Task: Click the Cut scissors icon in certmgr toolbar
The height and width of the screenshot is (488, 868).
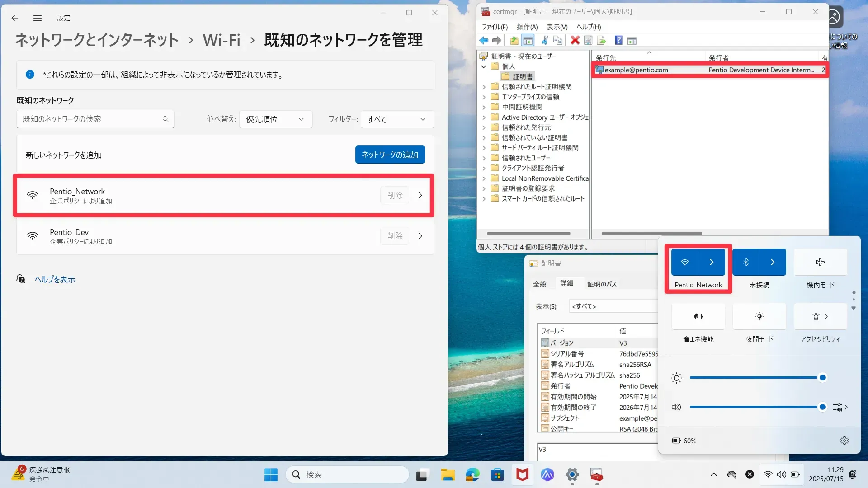Action: [x=545, y=41]
